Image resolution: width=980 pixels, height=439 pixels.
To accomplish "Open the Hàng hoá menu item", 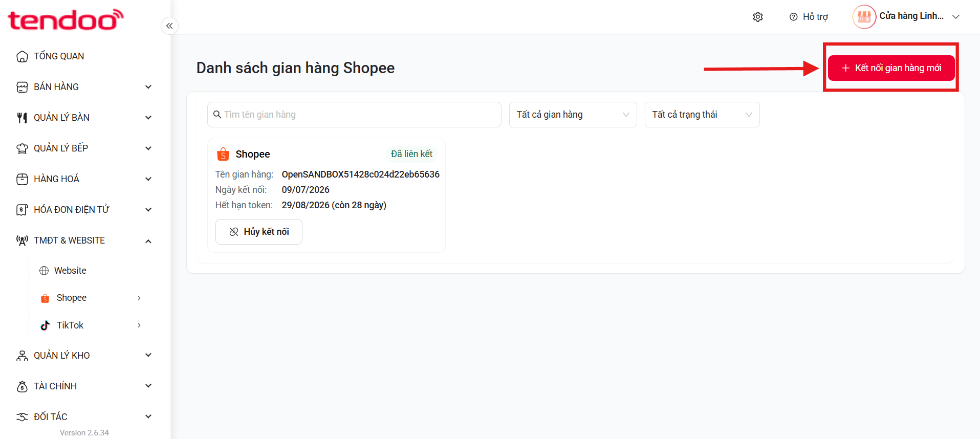I will click(x=84, y=179).
